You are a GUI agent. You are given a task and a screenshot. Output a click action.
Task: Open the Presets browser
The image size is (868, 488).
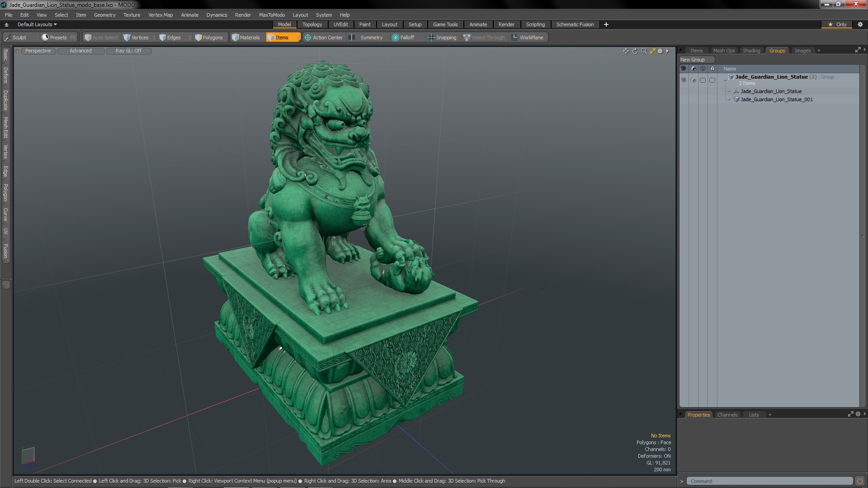58,38
